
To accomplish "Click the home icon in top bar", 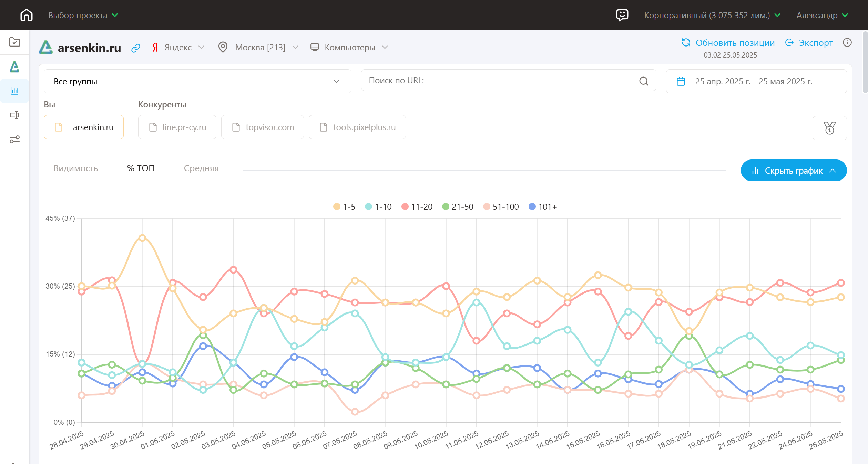I will coord(27,15).
